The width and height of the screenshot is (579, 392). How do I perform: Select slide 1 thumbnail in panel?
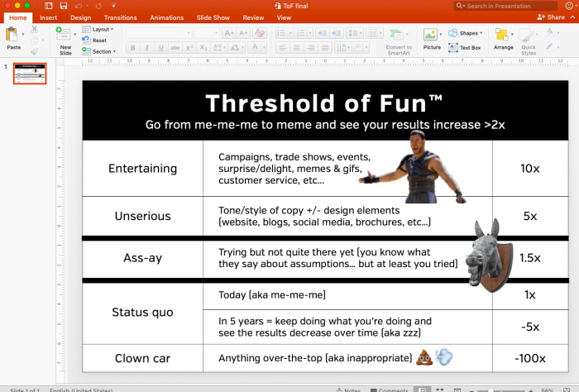[29, 74]
